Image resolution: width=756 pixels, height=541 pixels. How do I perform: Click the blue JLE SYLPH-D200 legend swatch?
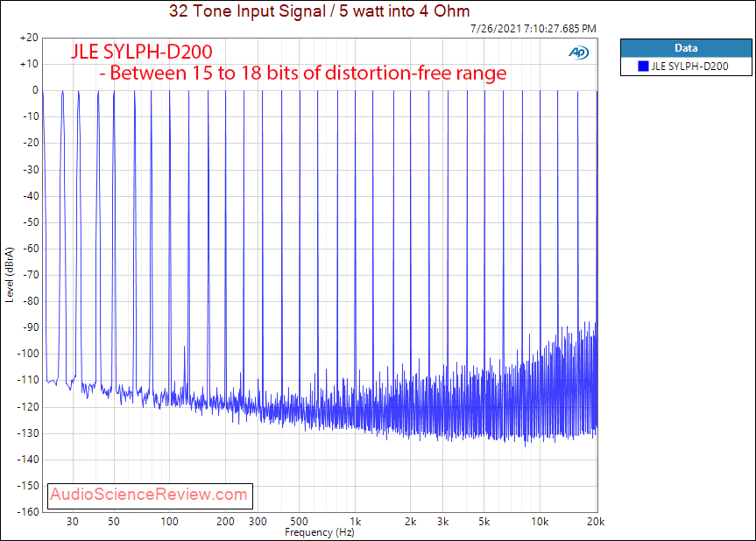tap(643, 66)
